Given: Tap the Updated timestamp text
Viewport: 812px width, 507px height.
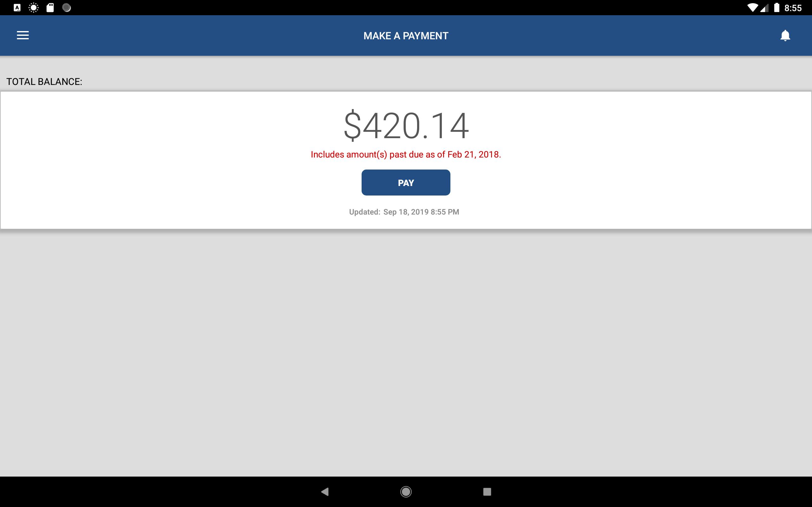Looking at the screenshot, I should pyautogui.click(x=404, y=212).
